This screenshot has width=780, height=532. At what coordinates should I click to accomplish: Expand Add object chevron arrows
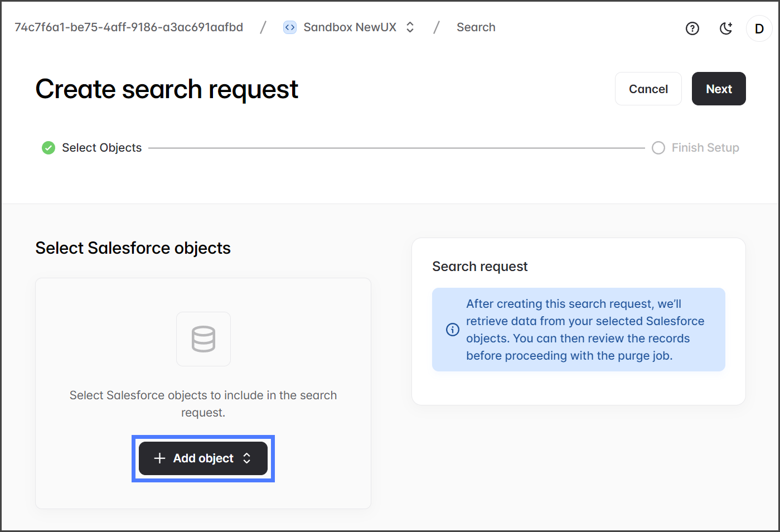(x=247, y=458)
